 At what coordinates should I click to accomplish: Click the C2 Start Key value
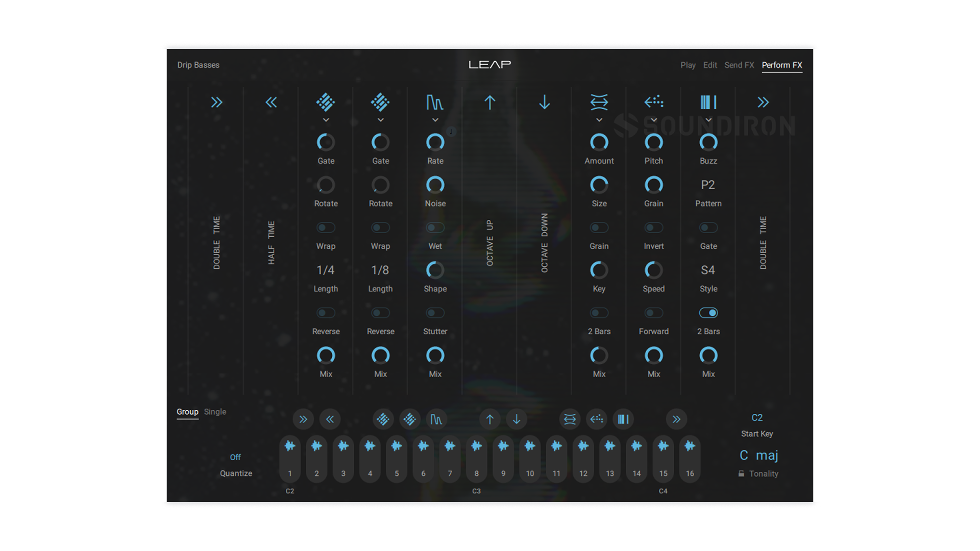(757, 418)
